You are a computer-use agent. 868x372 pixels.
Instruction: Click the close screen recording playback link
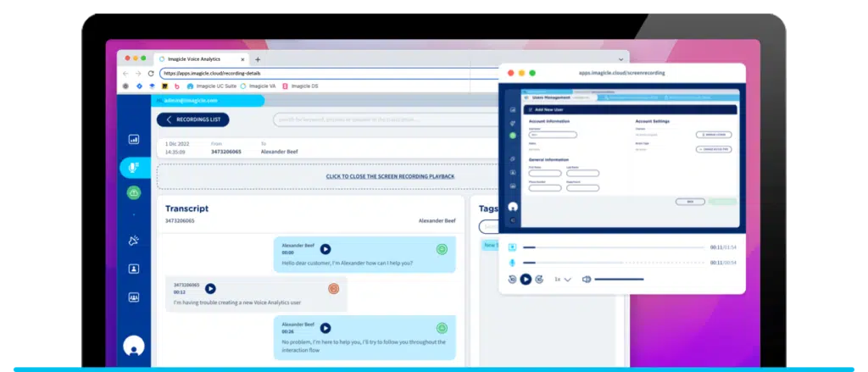click(x=390, y=176)
